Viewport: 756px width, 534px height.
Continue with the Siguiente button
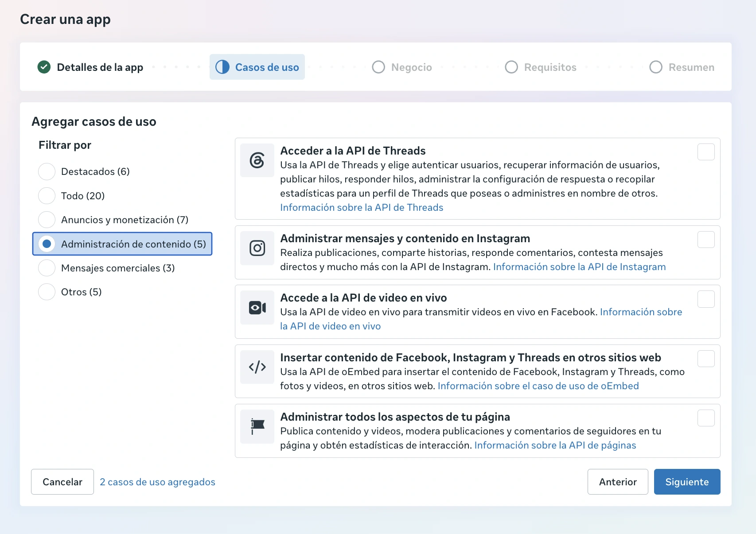coord(687,482)
